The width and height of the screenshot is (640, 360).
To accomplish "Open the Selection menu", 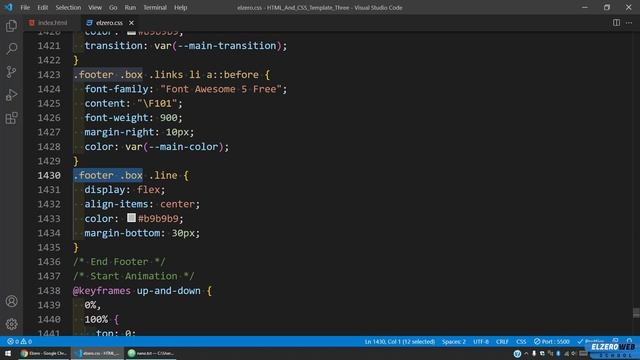I will pyautogui.click(x=68, y=7).
